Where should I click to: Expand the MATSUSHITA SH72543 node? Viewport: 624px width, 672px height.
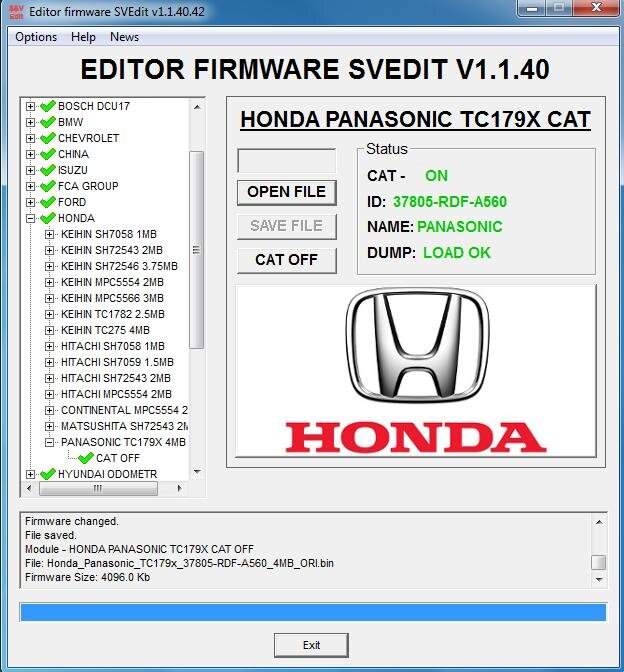click(x=49, y=426)
